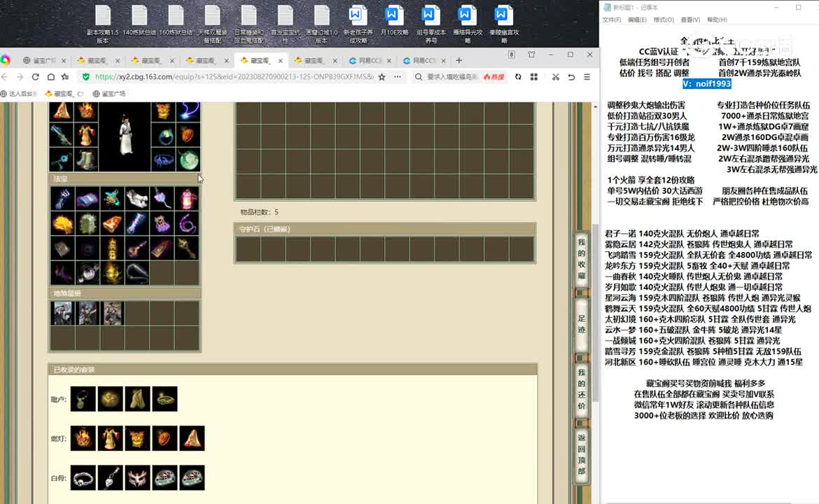819x504 pixels.
Task: Open Notepad 查看(V) menu
Action: [x=690, y=20]
